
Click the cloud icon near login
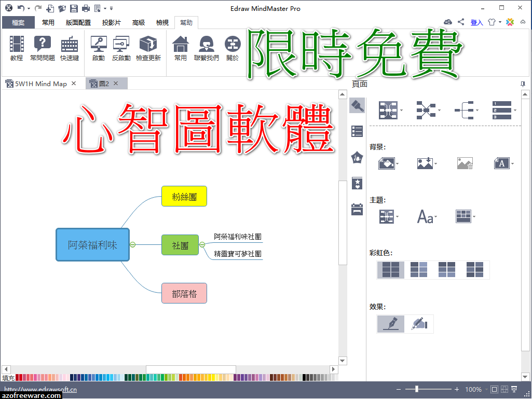448,22
